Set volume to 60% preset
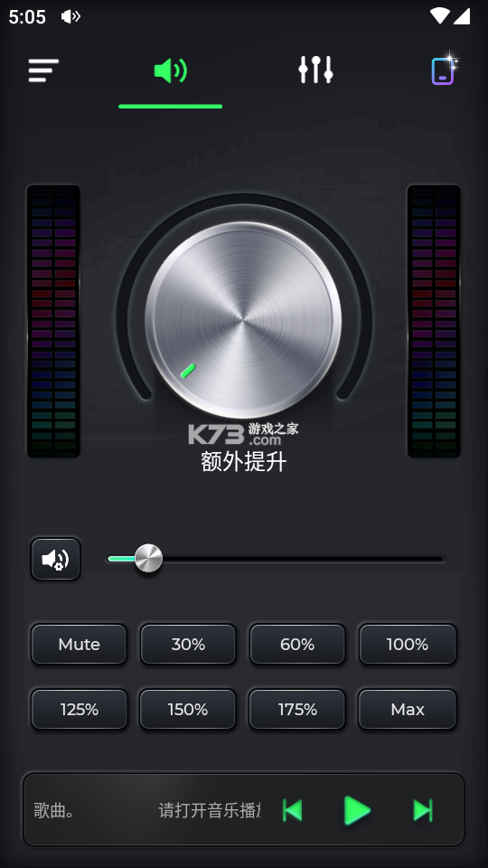488x868 pixels. tap(297, 645)
